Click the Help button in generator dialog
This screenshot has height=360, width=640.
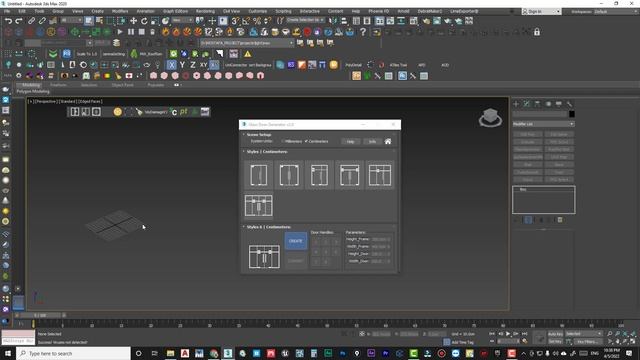click(x=350, y=142)
